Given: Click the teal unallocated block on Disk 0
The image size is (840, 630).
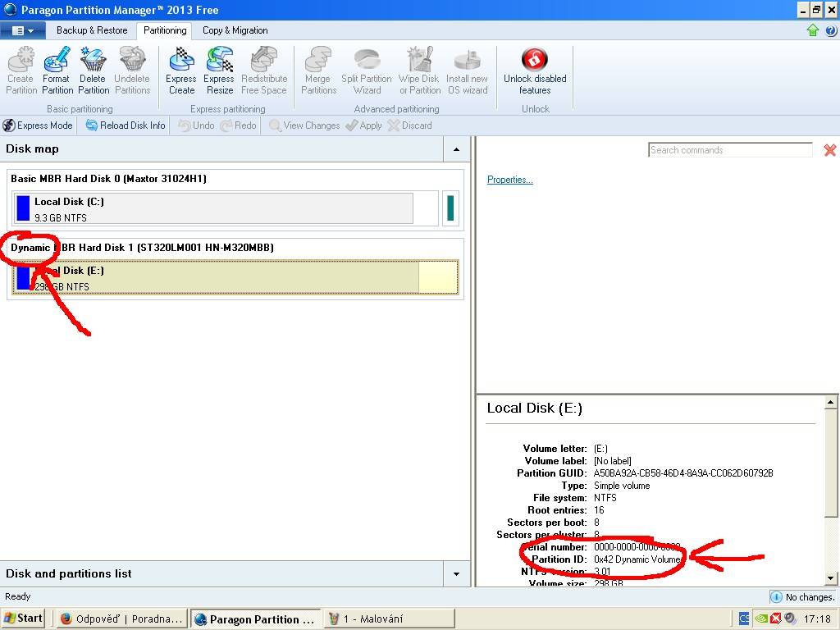Looking at the screenshot, I should pyautogui.click(x=450, y=208).
